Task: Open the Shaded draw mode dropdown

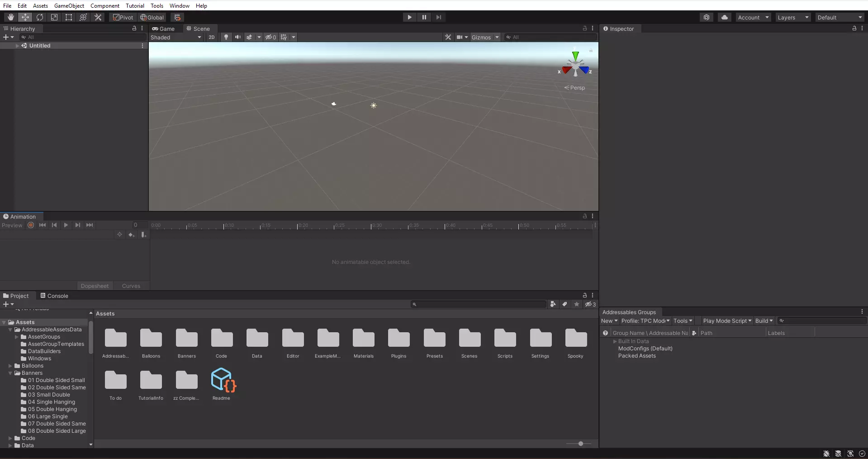Action: point(175,37)
